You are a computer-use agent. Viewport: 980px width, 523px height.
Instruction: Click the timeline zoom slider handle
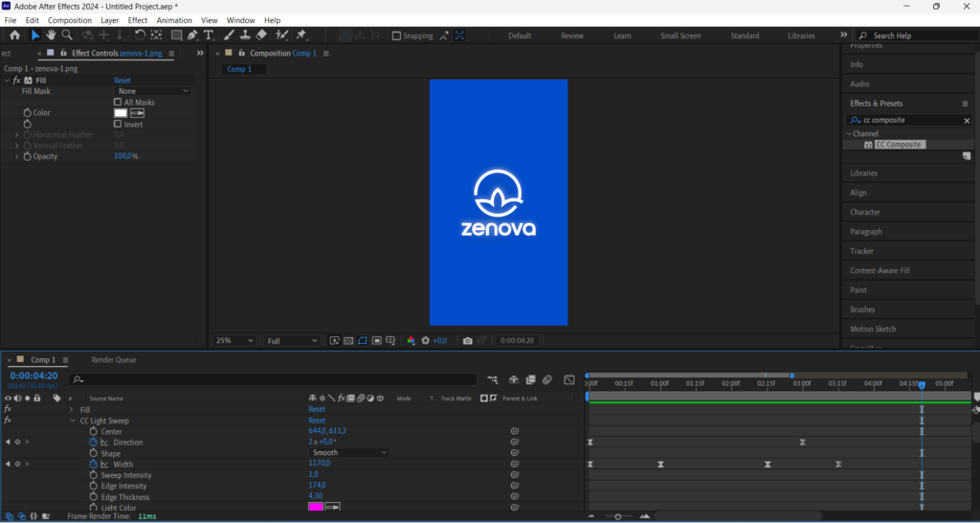point(618,516)
